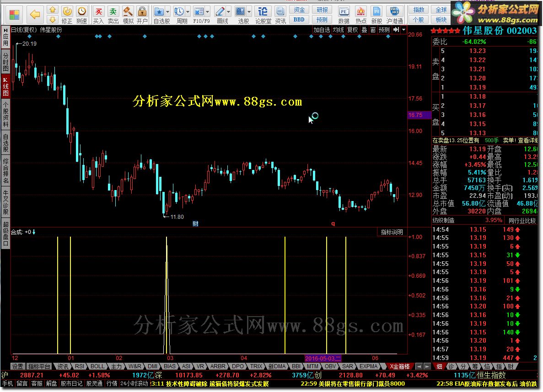This screenshot has width=543, height=392.
Task: Select the RSI indicator tab
Action: 79,366
